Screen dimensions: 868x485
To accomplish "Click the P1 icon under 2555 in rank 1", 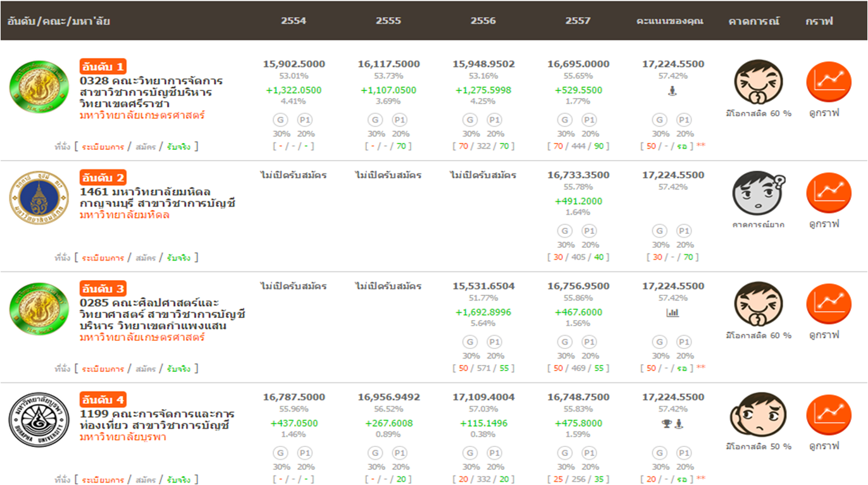I will pyautogui.click(x=399, y=120).
